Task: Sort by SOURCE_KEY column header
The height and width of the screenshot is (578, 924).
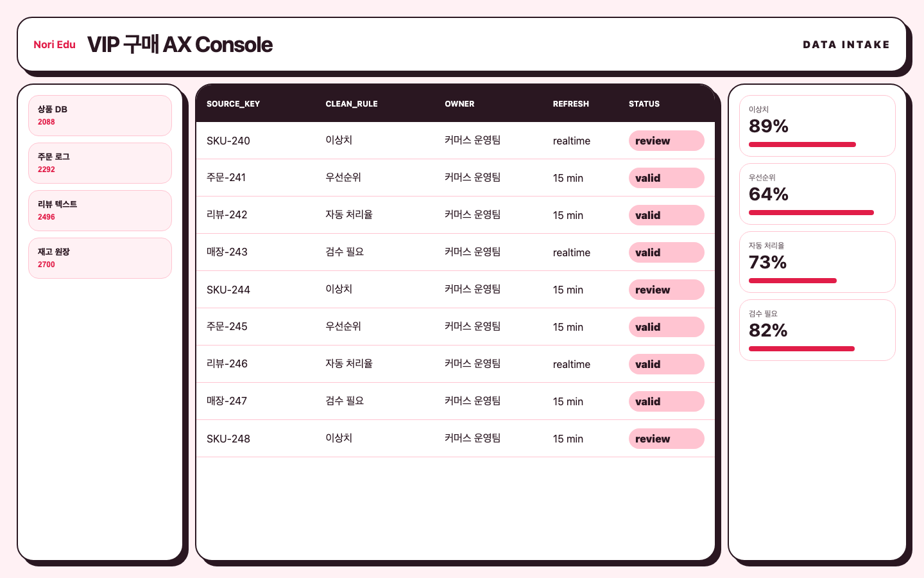Action: pyautogui.click(x=233, y=103)
